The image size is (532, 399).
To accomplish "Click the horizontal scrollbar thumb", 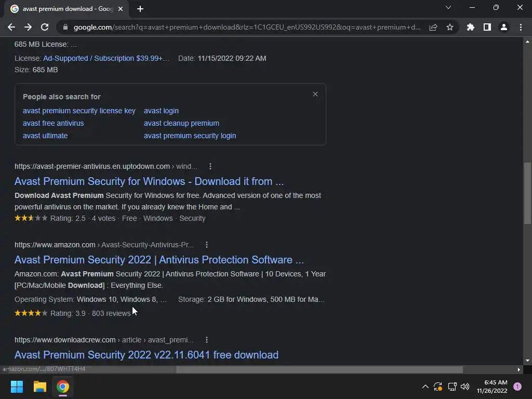I will pos(319,369).
